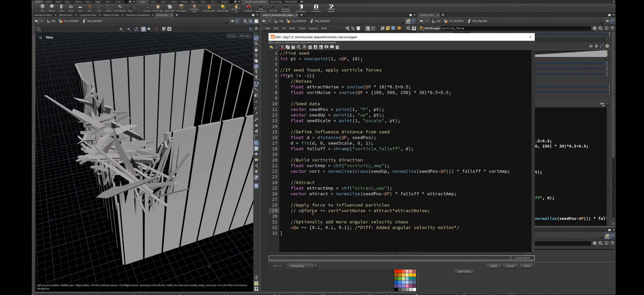Create a Camera from the shelf
The height and width of the screenshot is (295, 644).
point(147,8)
